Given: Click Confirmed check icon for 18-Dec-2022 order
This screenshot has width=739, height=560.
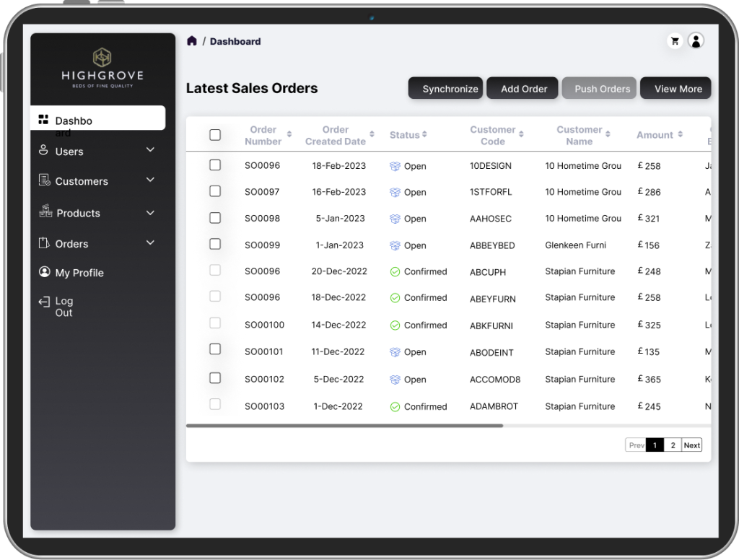Looking at the screenshot, I should 395,298.
